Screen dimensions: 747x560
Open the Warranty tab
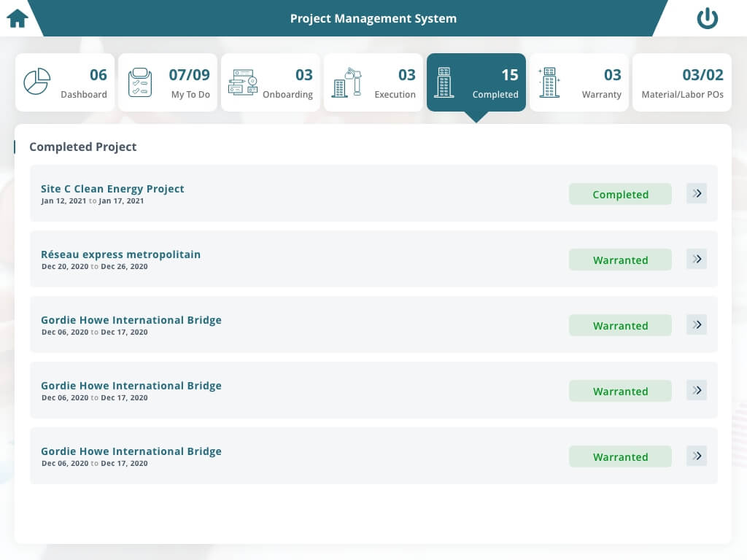click(x=579, y=82)
